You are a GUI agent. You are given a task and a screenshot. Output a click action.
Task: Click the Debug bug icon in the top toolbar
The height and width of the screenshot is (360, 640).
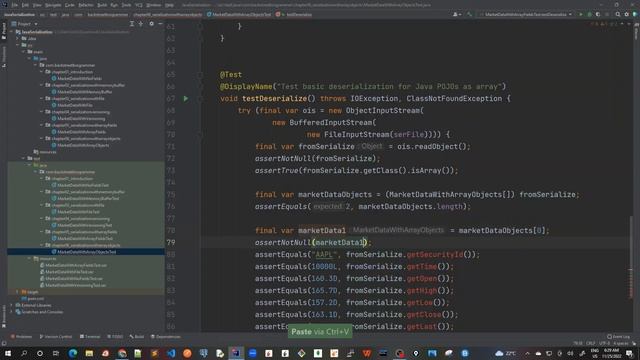(x=589, y=14)
